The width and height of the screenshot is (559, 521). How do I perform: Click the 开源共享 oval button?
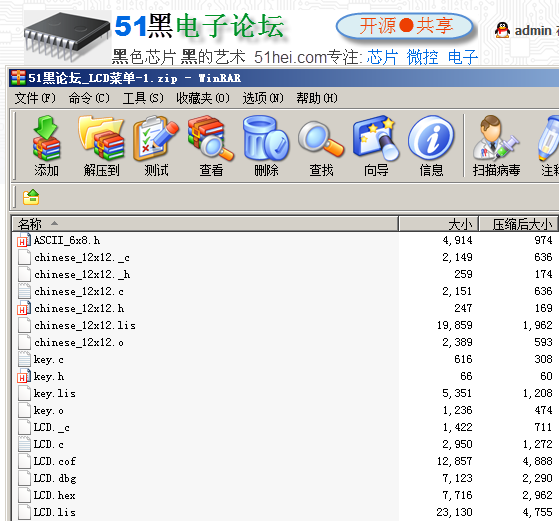point(405,26)
